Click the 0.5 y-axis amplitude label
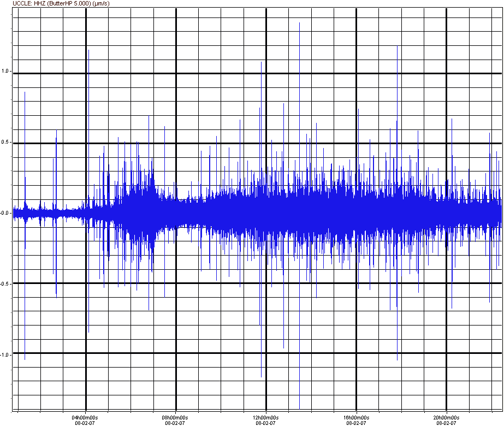Viewport: 504px width, 426px height. [x=6, y=143]
